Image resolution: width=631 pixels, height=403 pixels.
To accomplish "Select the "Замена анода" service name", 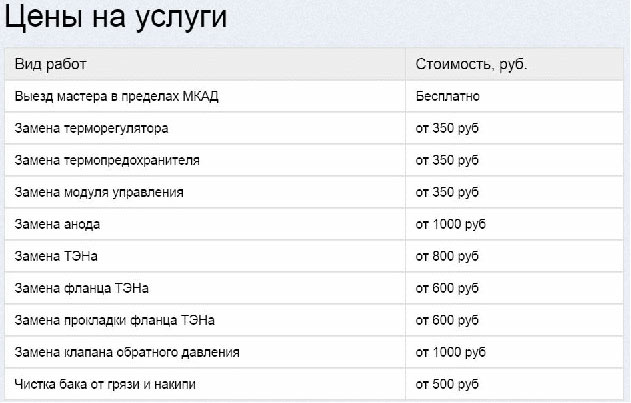I will click(x=57, y=224).
